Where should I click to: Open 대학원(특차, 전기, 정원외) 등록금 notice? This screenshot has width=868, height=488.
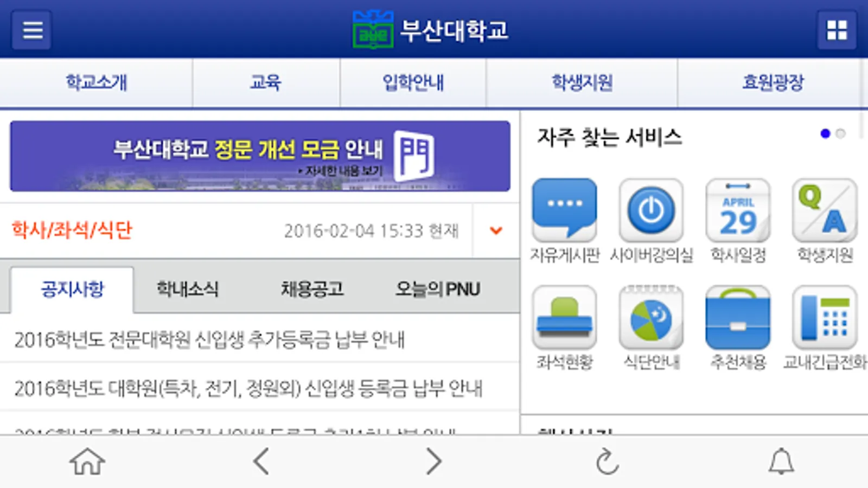coord(260,388)
